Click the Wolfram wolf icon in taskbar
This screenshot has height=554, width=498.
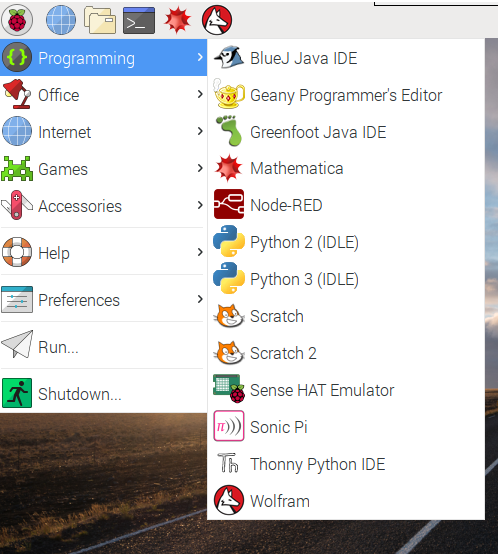tap(217, 20)
